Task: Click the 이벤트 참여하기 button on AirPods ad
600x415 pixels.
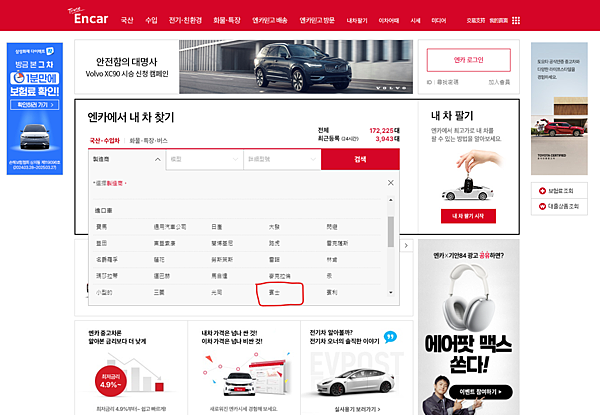Action: coord(480,392)
